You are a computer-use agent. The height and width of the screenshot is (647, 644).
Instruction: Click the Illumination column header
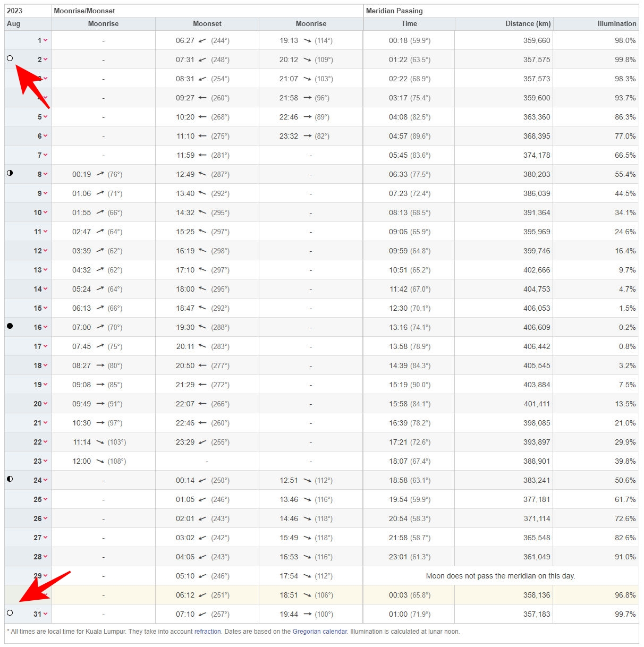[616, 23]
